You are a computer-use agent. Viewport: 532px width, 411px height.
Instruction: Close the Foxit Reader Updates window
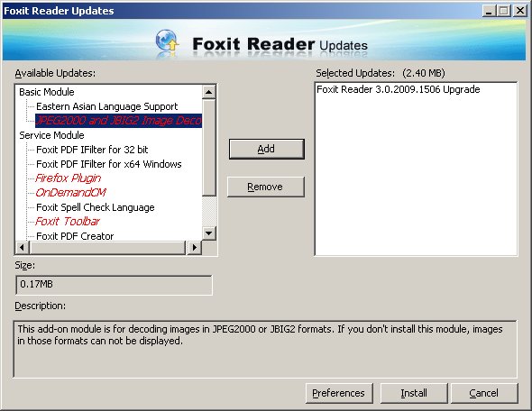[x=519, y=11]
